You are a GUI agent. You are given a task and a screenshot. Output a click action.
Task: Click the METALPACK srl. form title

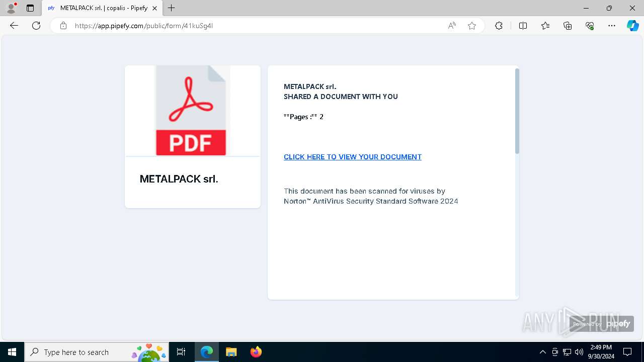(179, 179)
